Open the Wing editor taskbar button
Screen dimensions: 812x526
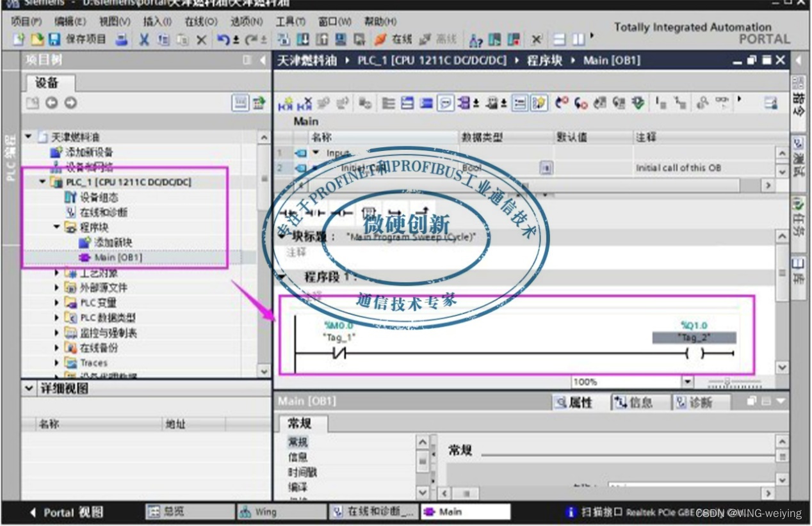(x=280, y=512)
